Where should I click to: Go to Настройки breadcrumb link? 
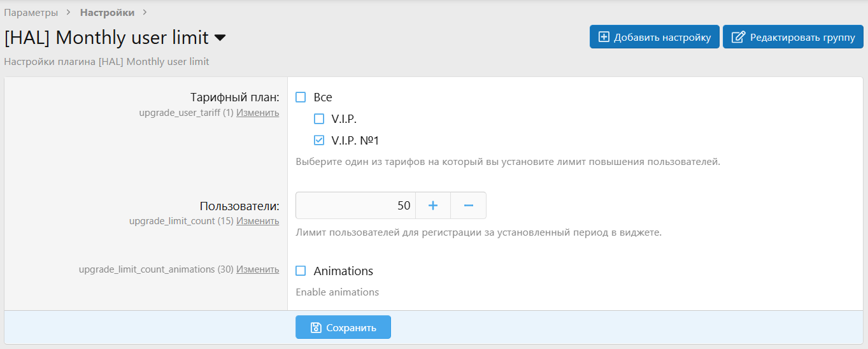coord(107,12)
